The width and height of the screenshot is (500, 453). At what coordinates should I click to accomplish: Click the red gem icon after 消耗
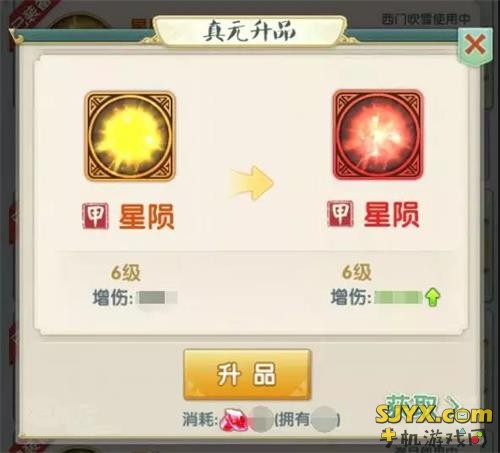(233, 419)
